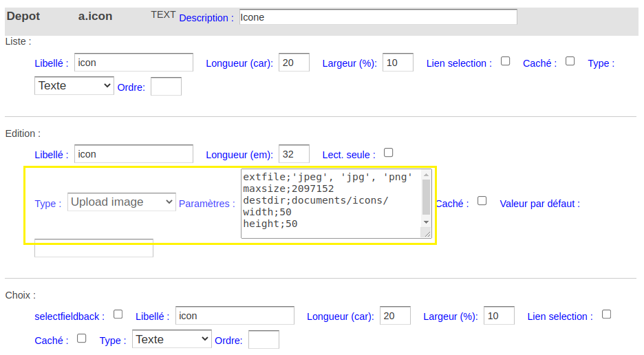Click the Libellé field in Liste section

point(133,63)
